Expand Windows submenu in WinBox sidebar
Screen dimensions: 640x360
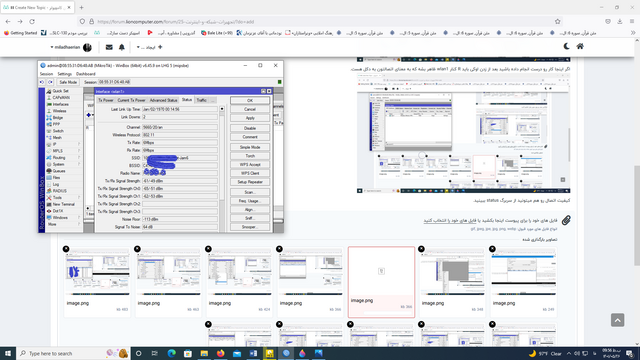tap(64, 218)
